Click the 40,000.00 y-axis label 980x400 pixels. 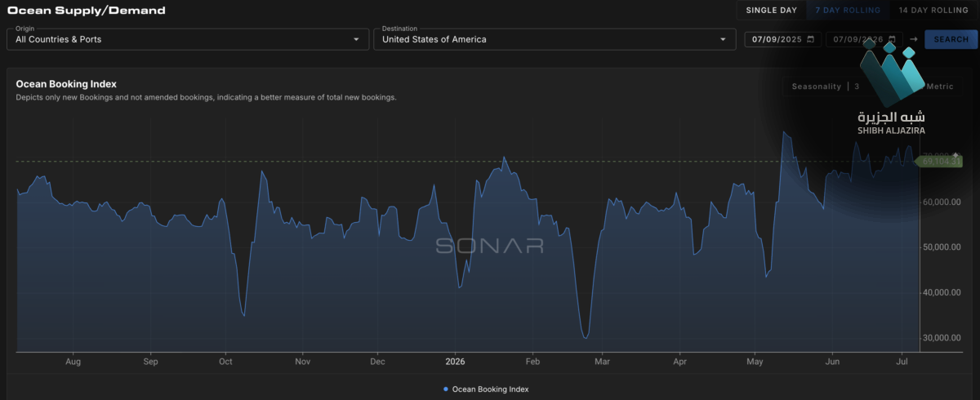pyautogui.click(x=942, y=292)
